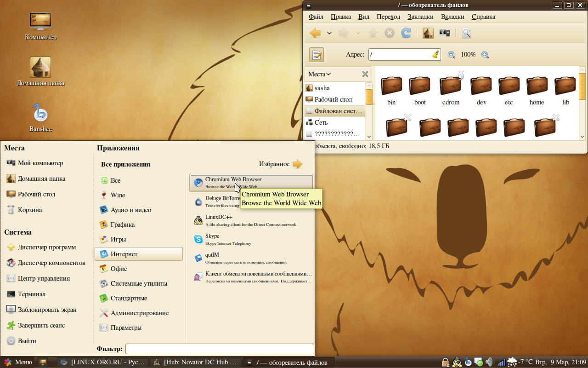The width and height of the screenshot is (588, 368).
Task: Select the Офис application category
Action: [x=119, y=269]
